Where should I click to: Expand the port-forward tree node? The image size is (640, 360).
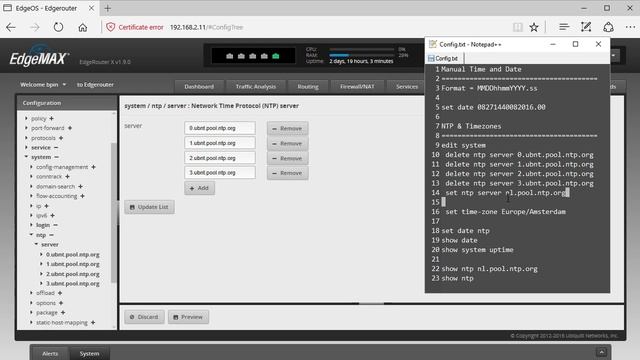(x=27, y=128)
